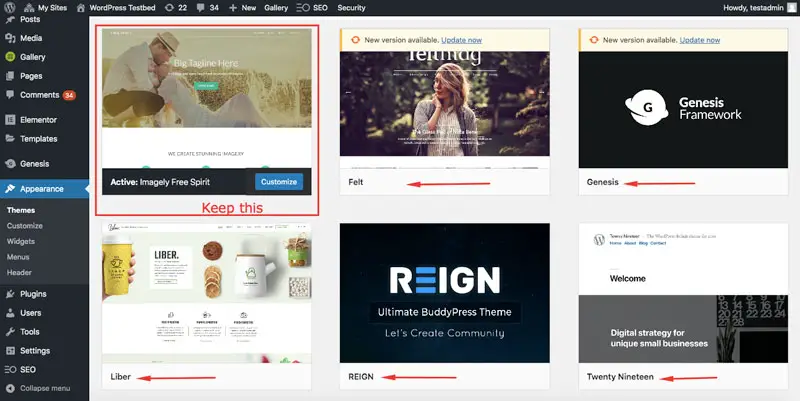This screenshot has width=800, height=401.
Task: Click the Media icon in sidebar
Action: click(10, 38)
